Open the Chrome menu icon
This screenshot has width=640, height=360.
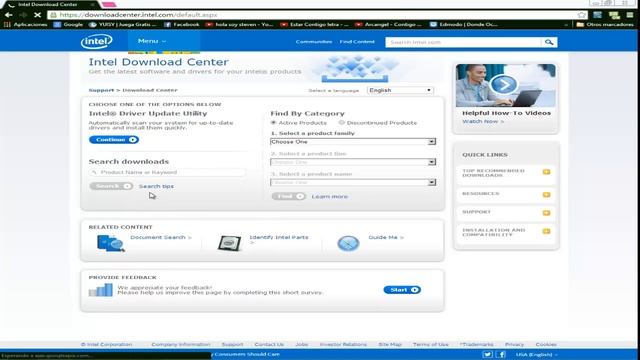[x=630, y=15]
